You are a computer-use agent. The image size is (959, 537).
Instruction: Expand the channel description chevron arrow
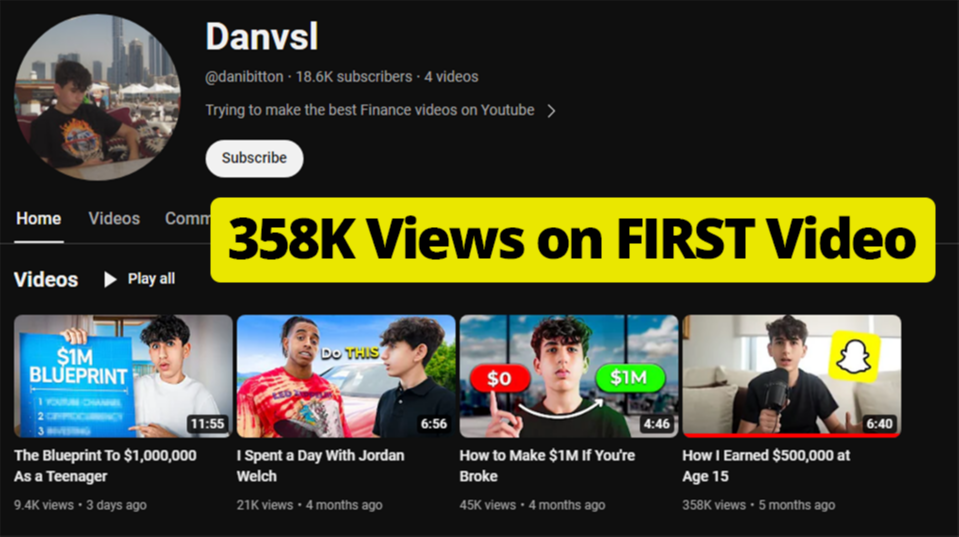pyautogui.click(x=551, y=111)
